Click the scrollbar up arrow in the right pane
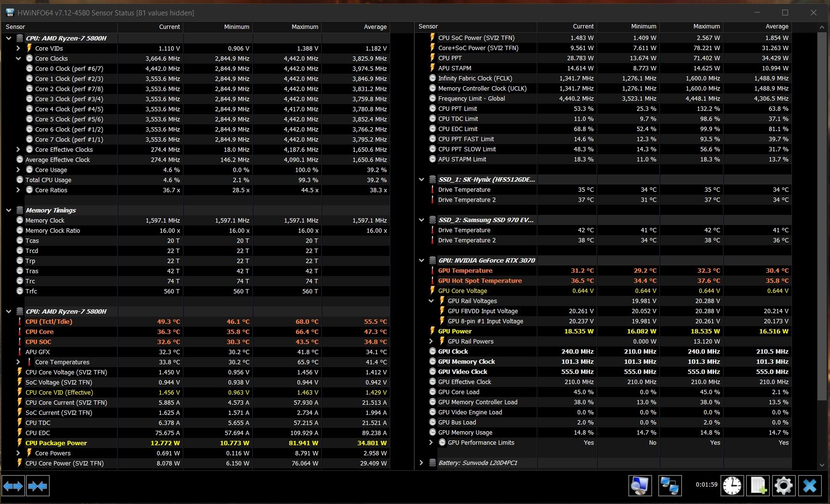Viewport: 830px width, 504px height. [x=822, y=27]
